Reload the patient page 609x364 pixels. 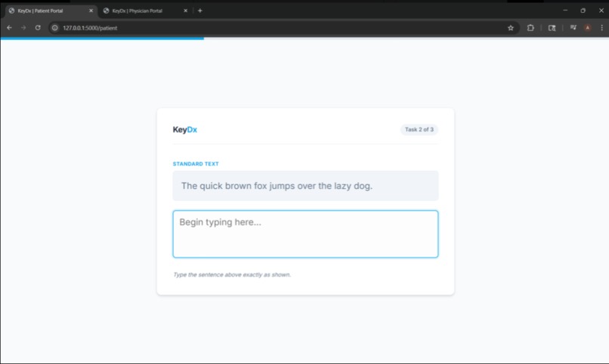pos(38,28)
